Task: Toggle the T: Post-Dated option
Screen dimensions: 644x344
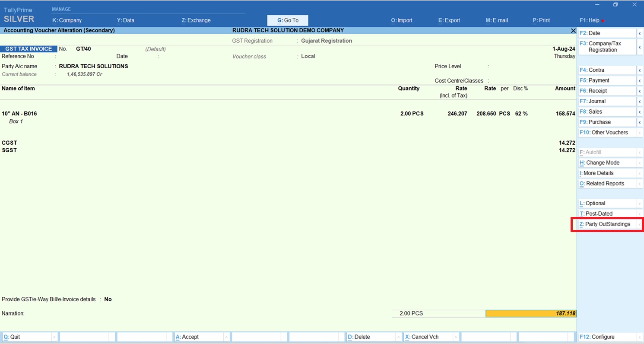Action: tap(607, 214)
